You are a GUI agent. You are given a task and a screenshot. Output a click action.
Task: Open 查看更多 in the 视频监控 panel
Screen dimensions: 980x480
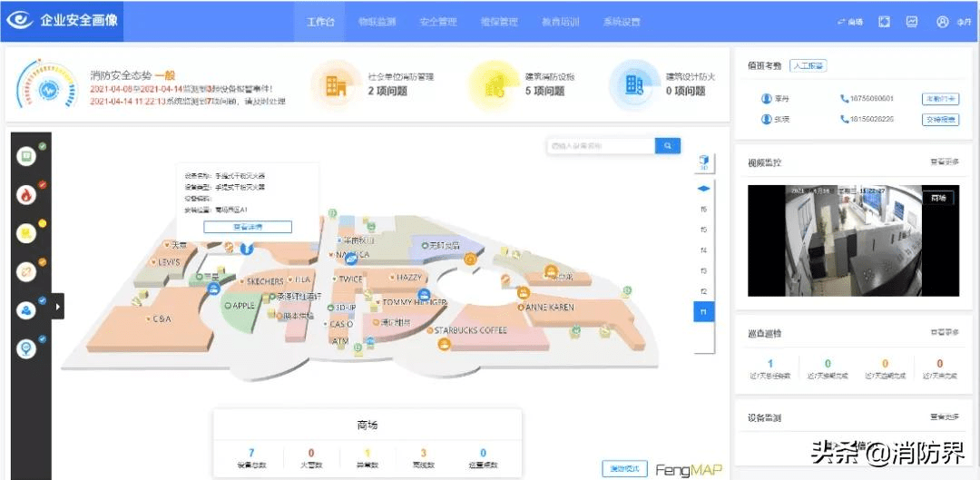945,162
